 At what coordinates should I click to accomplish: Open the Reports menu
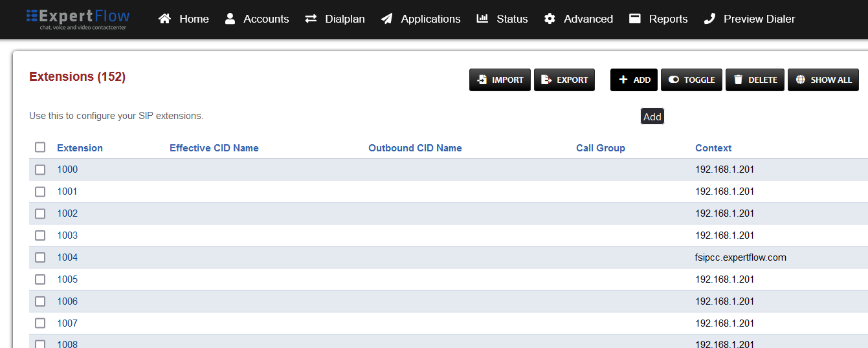click(659, 19)
